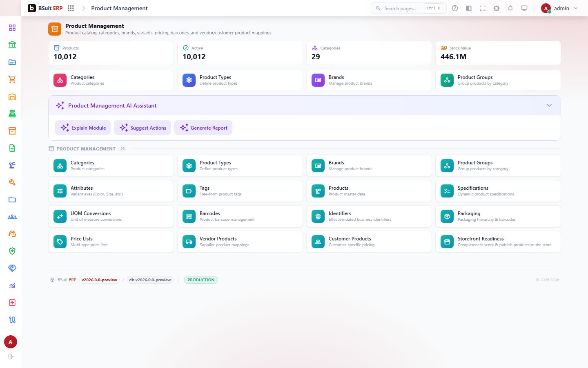Screen dimensions: 588x368
Task: Collapse the Product Management AI Assistant panel
Action: [549, 105]
